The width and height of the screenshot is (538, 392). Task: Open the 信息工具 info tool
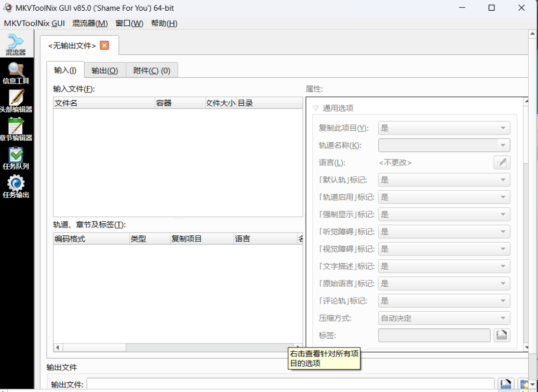16,73
